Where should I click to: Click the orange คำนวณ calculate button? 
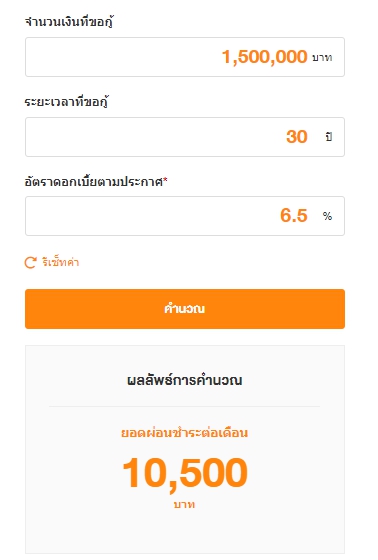click(x=185, y=309)
